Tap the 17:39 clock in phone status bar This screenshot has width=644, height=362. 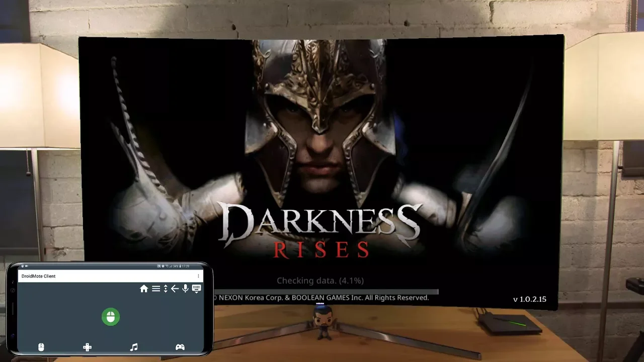coord(186,266)
